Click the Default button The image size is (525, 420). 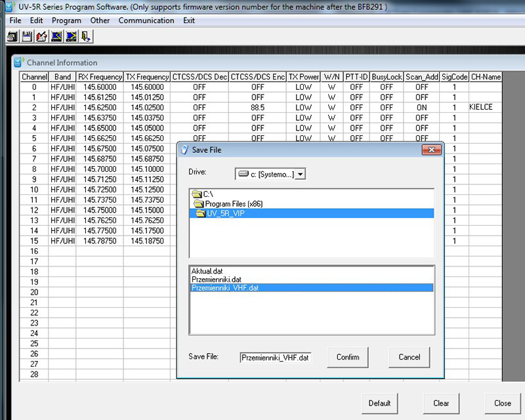point(379,403)
